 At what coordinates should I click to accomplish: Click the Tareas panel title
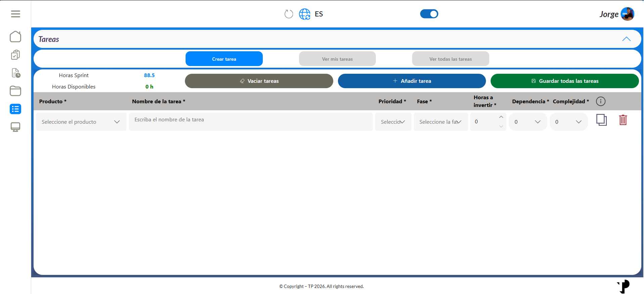click(49, 39)
